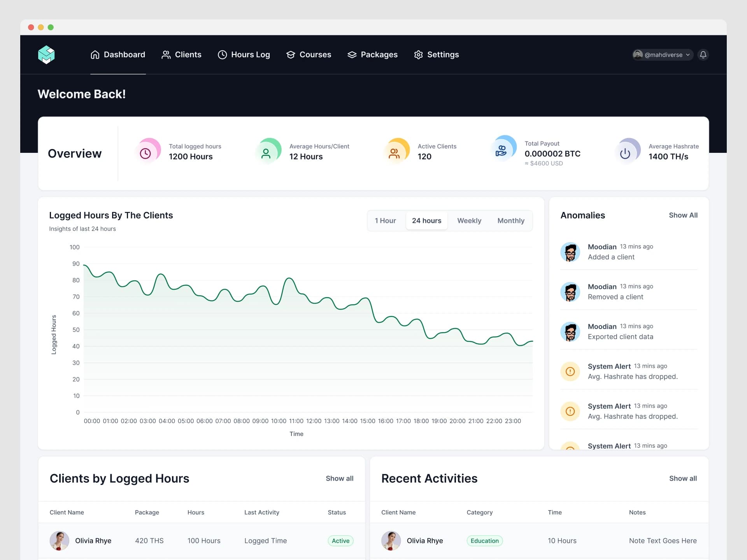The height and width of the screenshot is (560, 747).
Task: Open the @mahdiverse account dropdown
Action: click(x=662, y=55)
